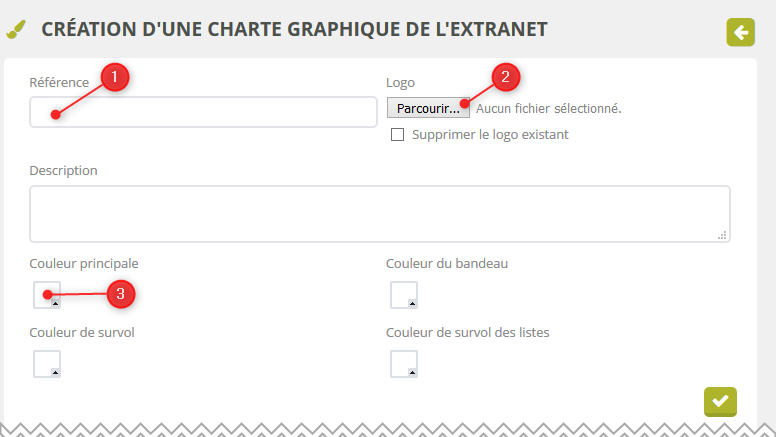Grab the Description box resize handle
The height and width of the screenshot is (437, 776).
[x=722, y=235]
